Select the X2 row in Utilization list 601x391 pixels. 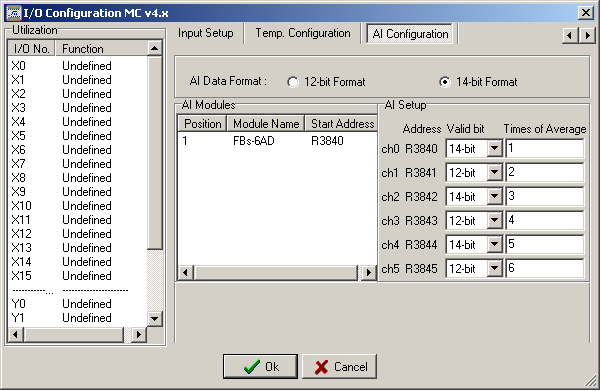point(77,94)
